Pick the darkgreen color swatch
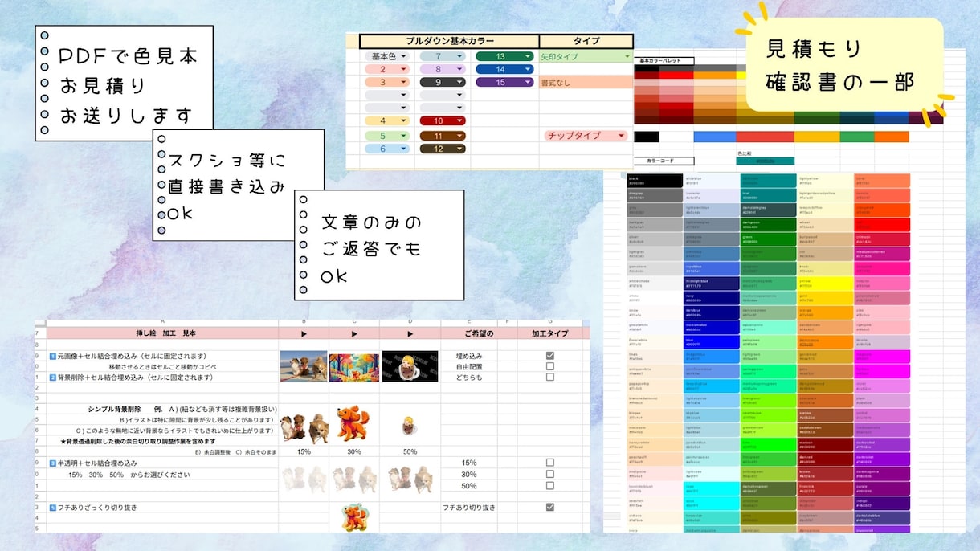This screenshot has height=551, width=980. coord(768,224)
